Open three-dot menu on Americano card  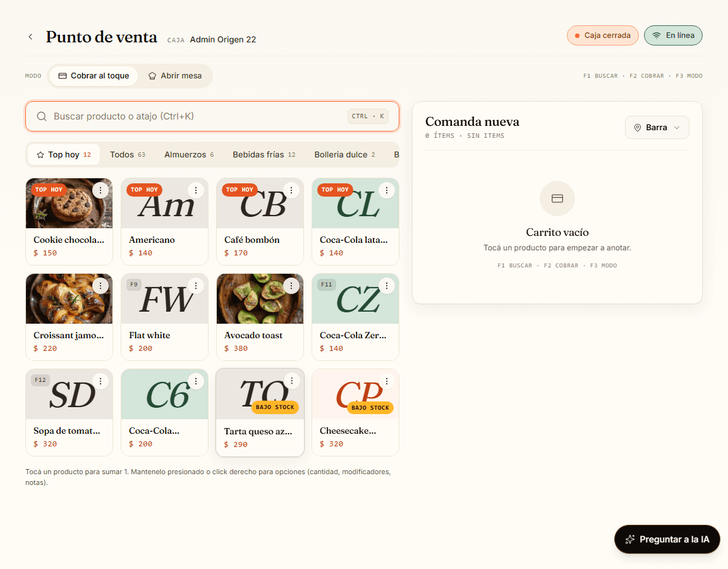(x=196, y=190)
